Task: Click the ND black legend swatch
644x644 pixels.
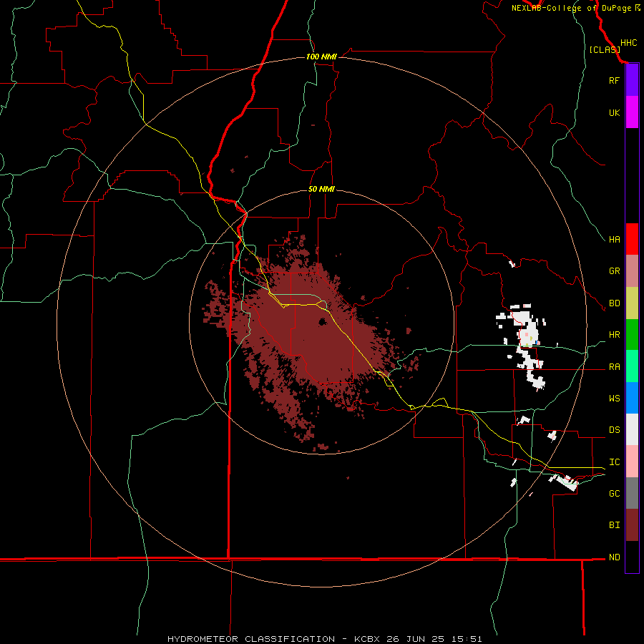Action: click(x=632, y=557)
